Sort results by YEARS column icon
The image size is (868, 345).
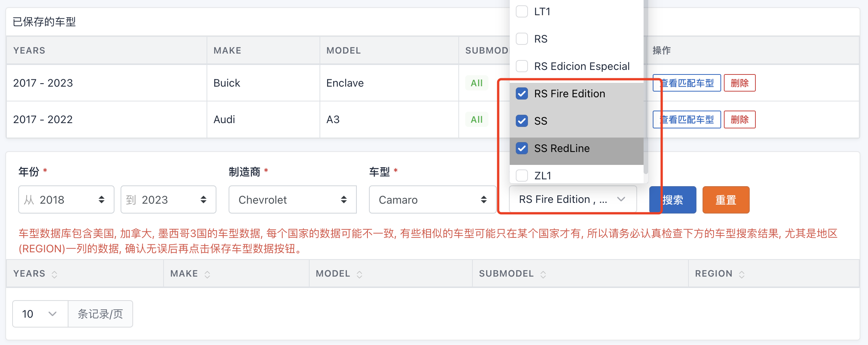click(x=54, y=274)
